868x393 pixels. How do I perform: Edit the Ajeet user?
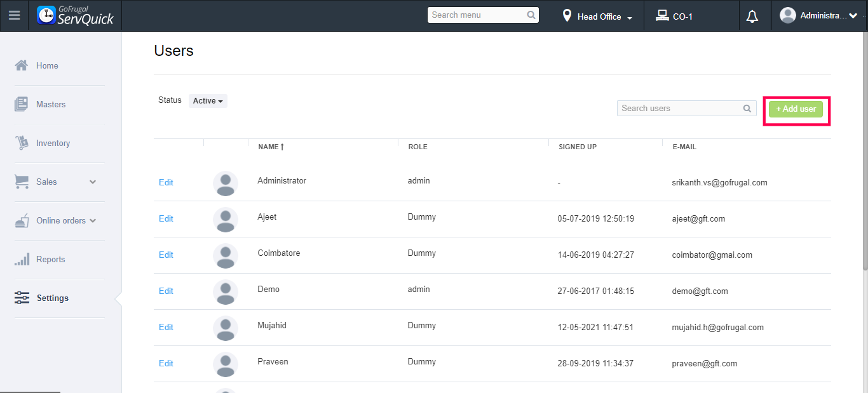(x=166, y=218)
